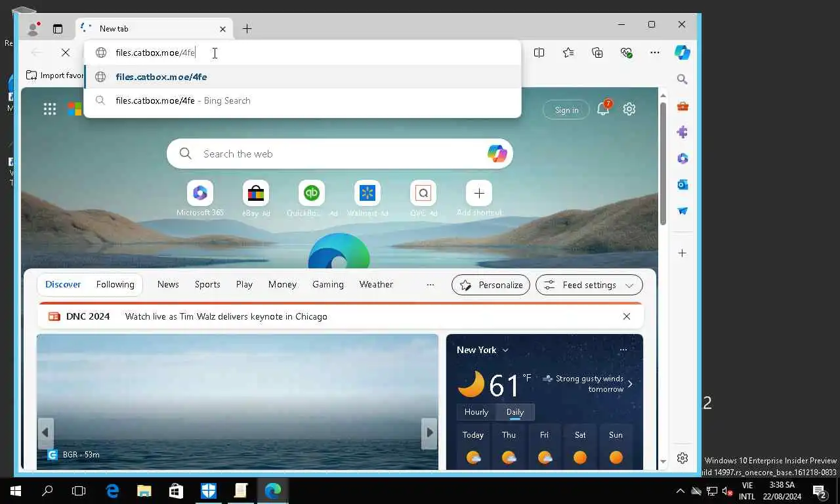Open the News feed category

(168, 284)
